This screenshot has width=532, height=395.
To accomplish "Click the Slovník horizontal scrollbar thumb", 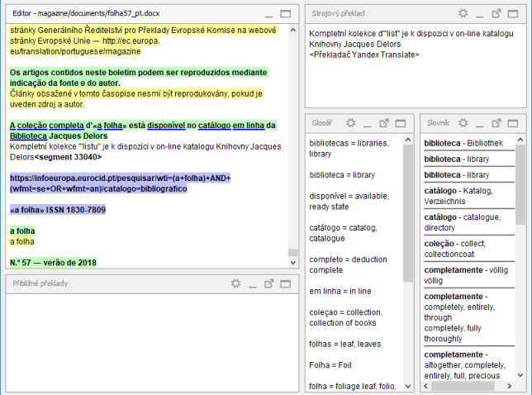I will coord(463,386).
